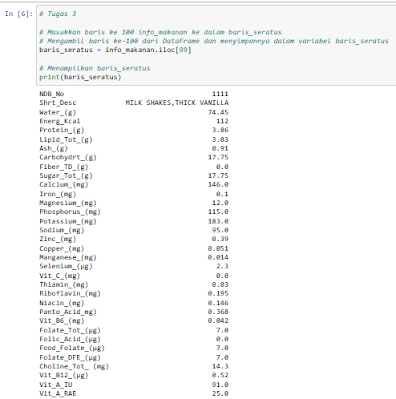Select the Calcium_(mg) label

tap(64, 185)
